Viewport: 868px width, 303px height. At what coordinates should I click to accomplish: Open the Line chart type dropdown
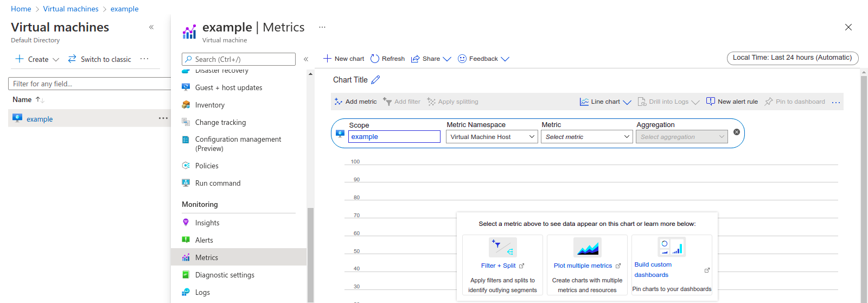click(605, 102)
